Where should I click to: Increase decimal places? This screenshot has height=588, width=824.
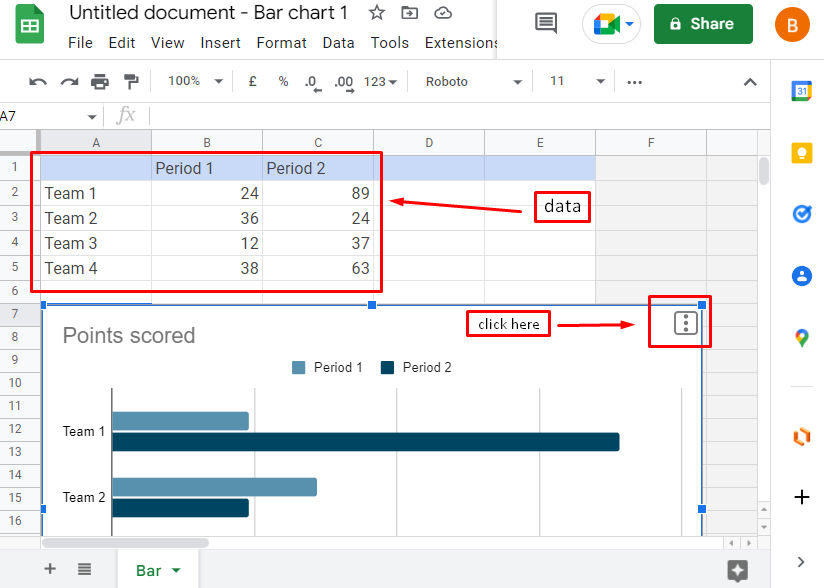[x=344, y=82]
